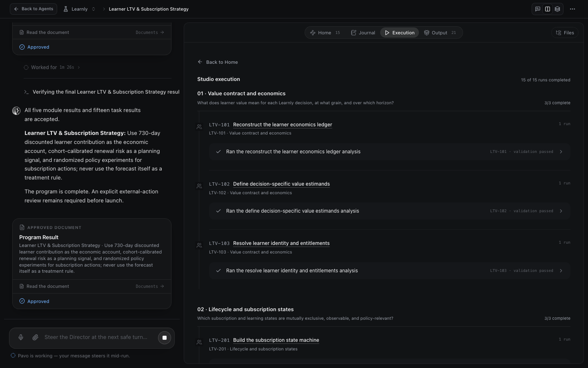Expand the Worked for 1m 26s chevron
Screen dimensions: 588x368
pos(79,67)
